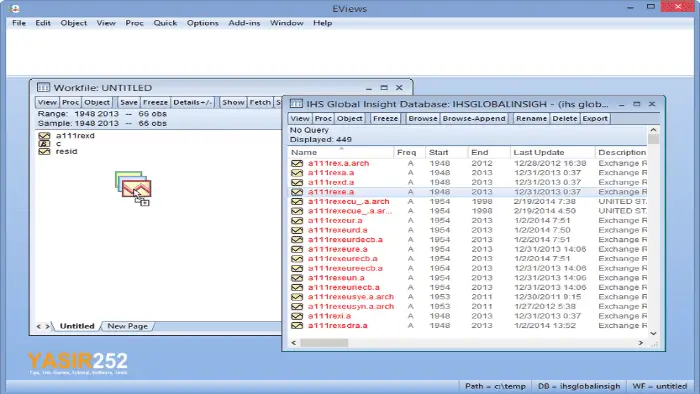Click coefficient vector c icon in Workfile
The image size is (700, 394).
44,144
